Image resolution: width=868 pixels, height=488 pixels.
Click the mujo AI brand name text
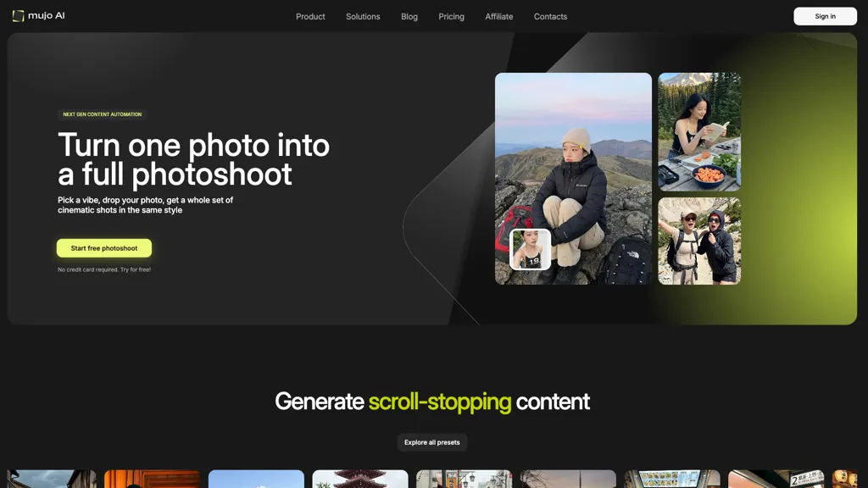point(47,15)
